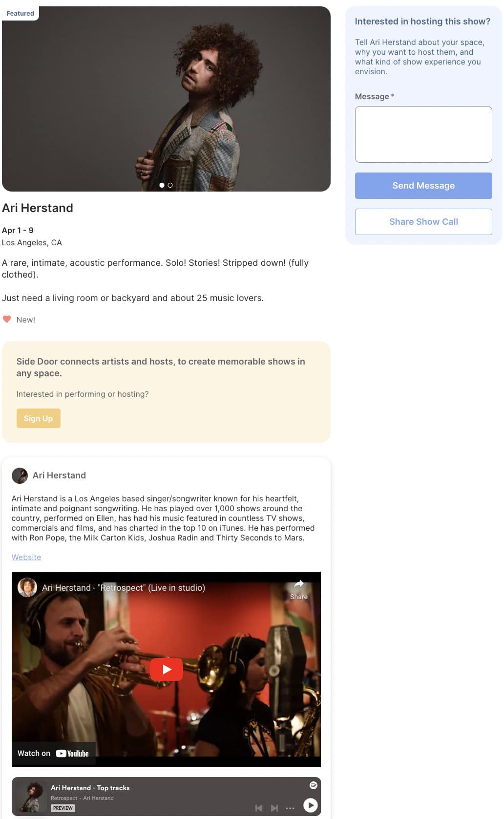Click the Ari Herstand channel avatar in video
504x819 pixels.
coord(27,587)
